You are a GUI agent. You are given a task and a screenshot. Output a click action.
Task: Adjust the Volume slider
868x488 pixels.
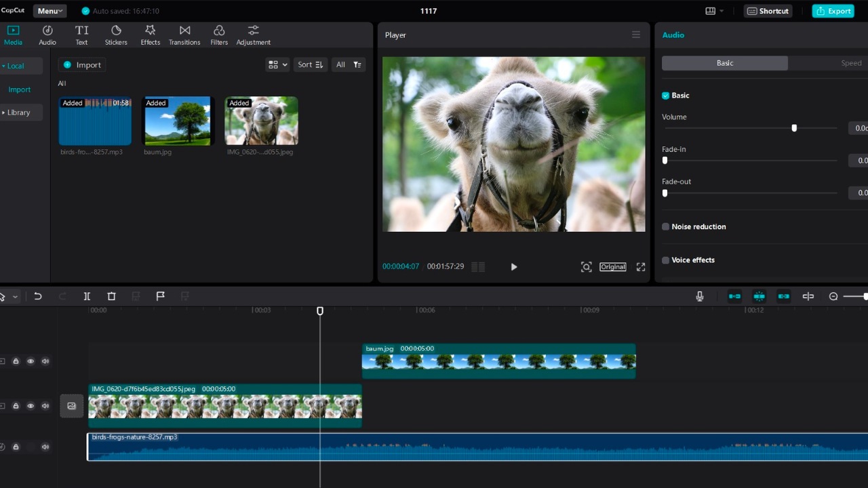(794, 128)
